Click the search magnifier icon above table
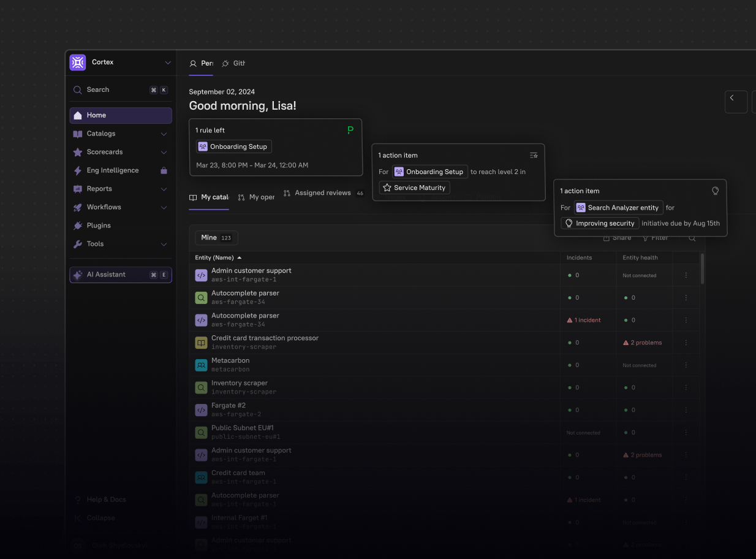 click(692, 238)
